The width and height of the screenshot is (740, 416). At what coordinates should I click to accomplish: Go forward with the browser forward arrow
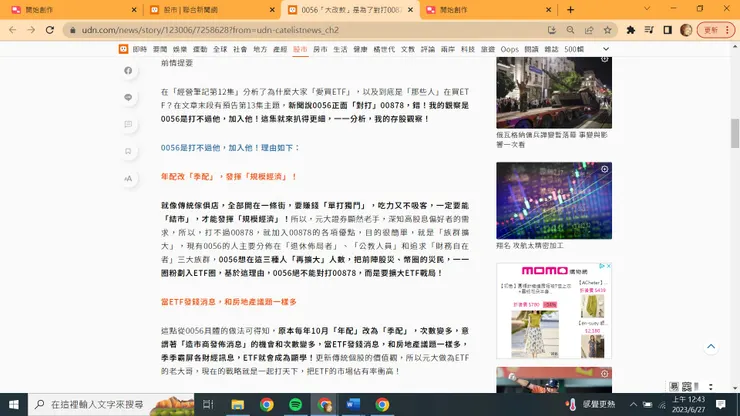click(31, 30)
